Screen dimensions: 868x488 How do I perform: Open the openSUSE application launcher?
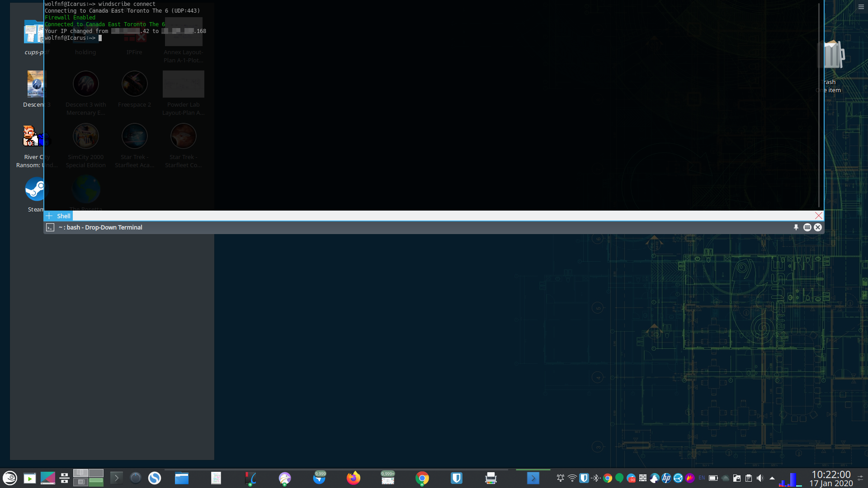[10, 478]
